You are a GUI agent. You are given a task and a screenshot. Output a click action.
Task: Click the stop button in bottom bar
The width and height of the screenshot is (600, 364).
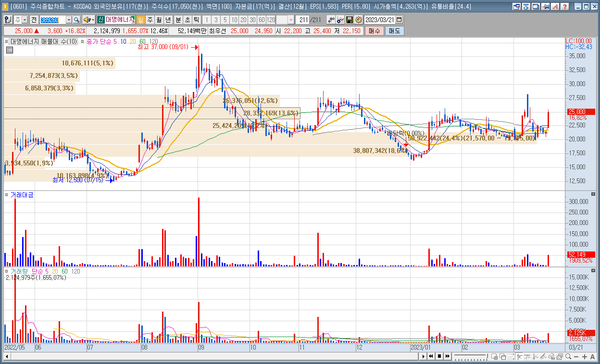439,356
